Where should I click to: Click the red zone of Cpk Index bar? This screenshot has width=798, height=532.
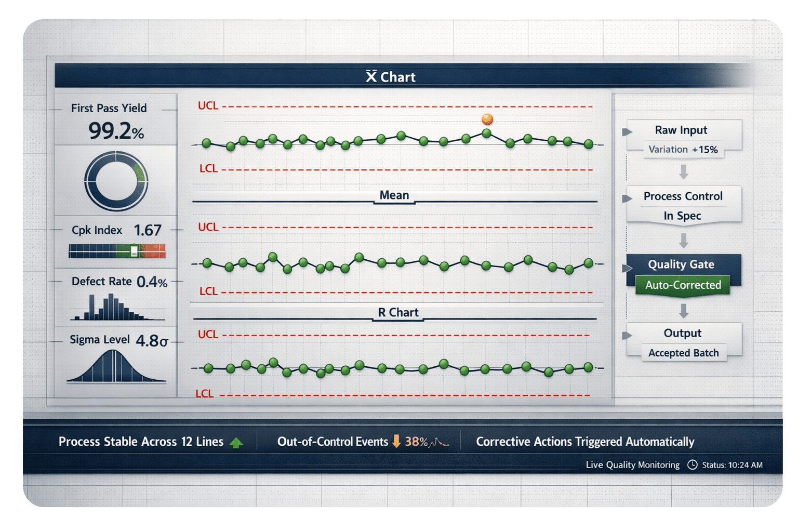tap(153, 251)
